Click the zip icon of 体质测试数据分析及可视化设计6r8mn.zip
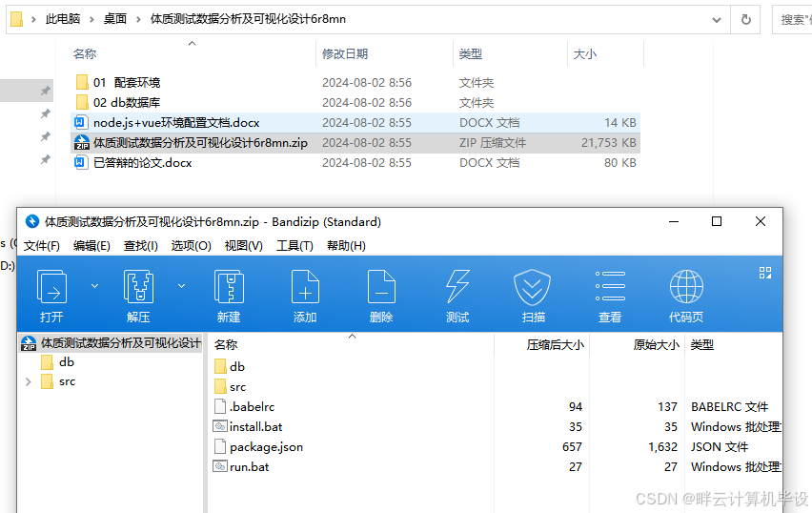 (x=82, y=142)
